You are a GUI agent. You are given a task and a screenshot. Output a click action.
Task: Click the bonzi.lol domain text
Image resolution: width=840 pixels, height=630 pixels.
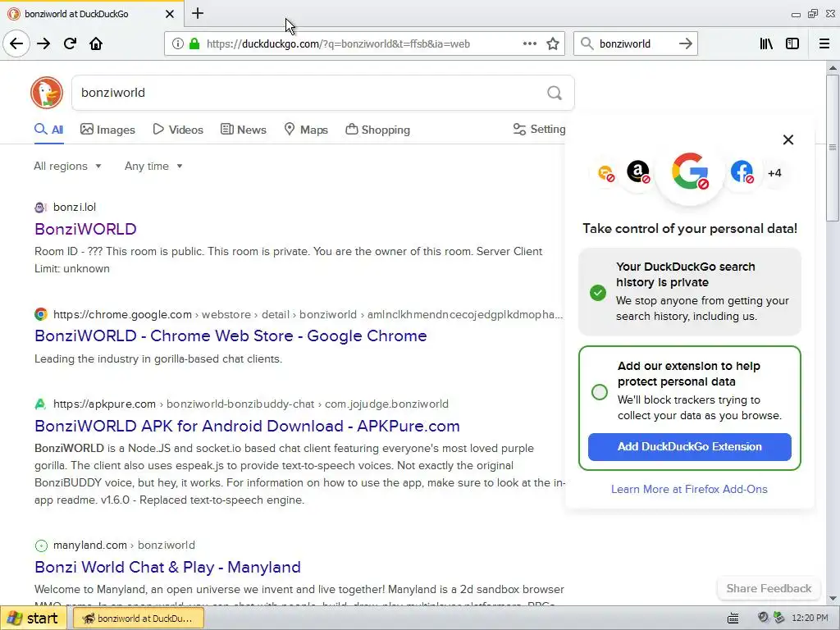[x=75, y=208]
